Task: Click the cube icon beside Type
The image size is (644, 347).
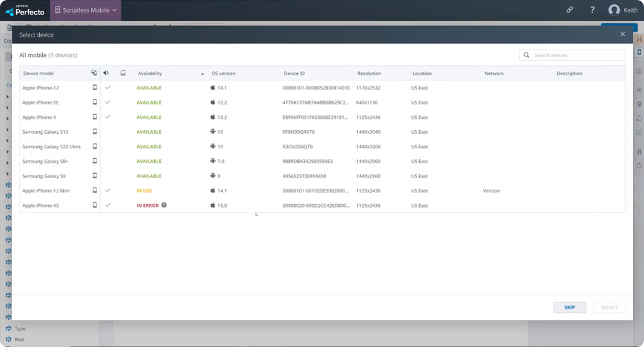Action: pos(8,328)
